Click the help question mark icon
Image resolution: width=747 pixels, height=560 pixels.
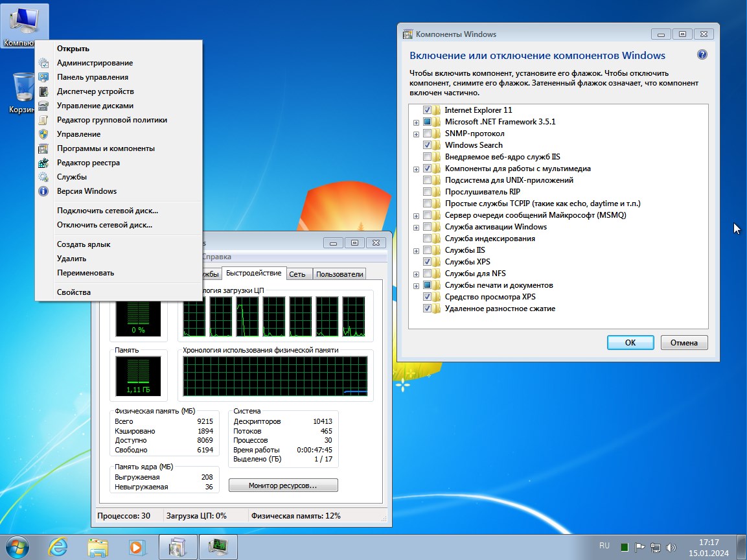pos(702,55)
